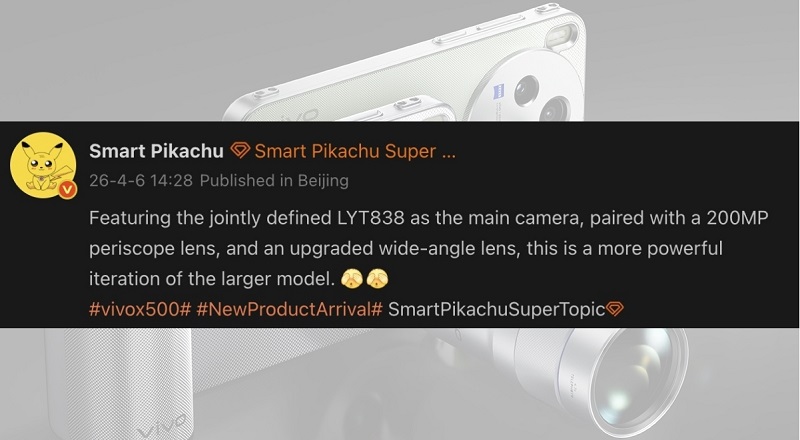Click the phone's flash module
Viewport: 800px width, 440px height.
pyautogui.click(x=561, y=38)
